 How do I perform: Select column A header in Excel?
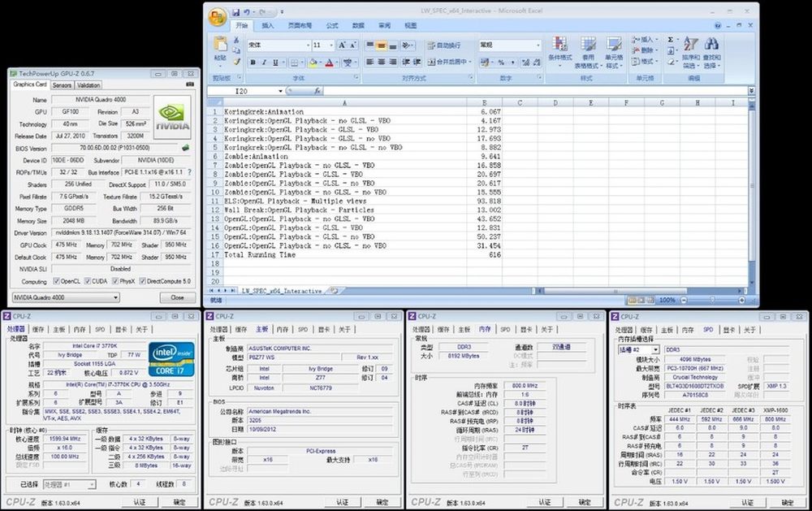pyautogui.click(x=344, y=102)
